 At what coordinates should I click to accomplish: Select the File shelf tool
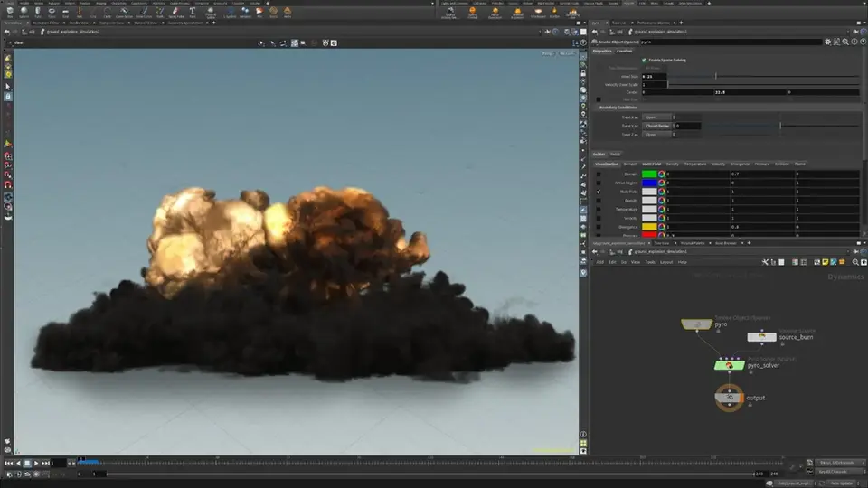pos(259,12)
